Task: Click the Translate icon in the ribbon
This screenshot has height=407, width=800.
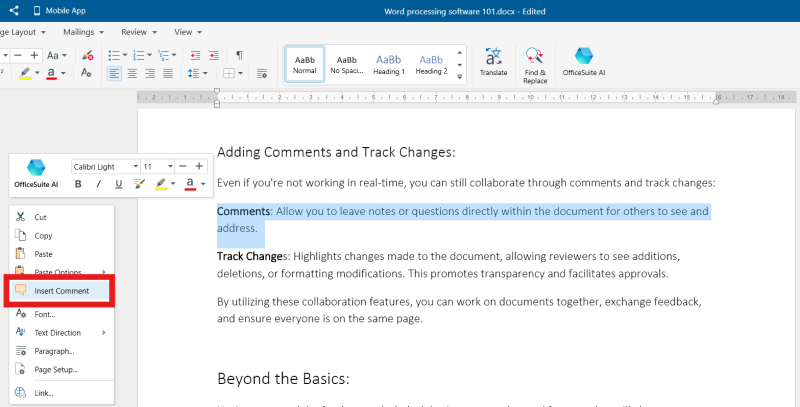Action: [x=493, y=62]
